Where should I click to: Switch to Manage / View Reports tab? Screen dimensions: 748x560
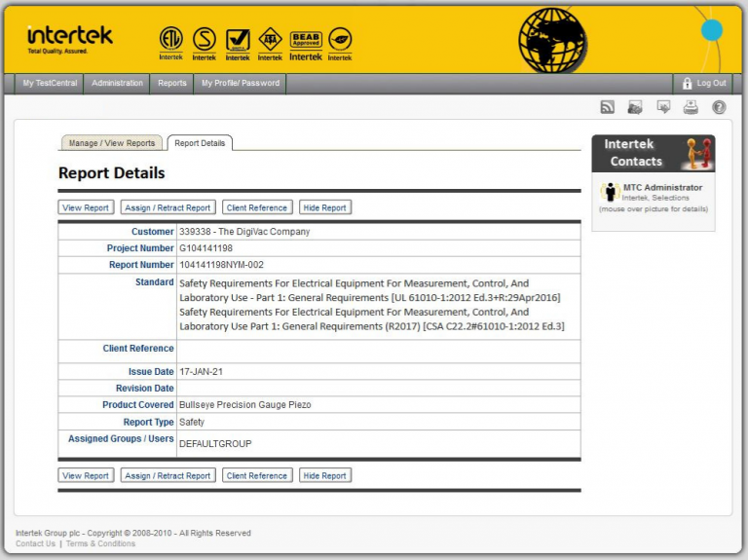coord(112,143)
